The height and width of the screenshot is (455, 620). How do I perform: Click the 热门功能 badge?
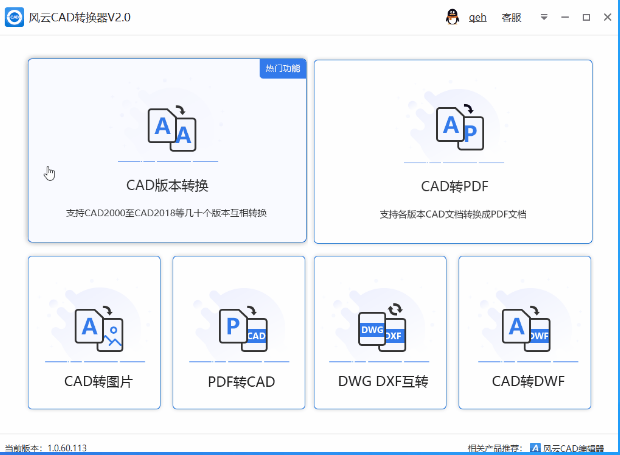tap(283, 68)
